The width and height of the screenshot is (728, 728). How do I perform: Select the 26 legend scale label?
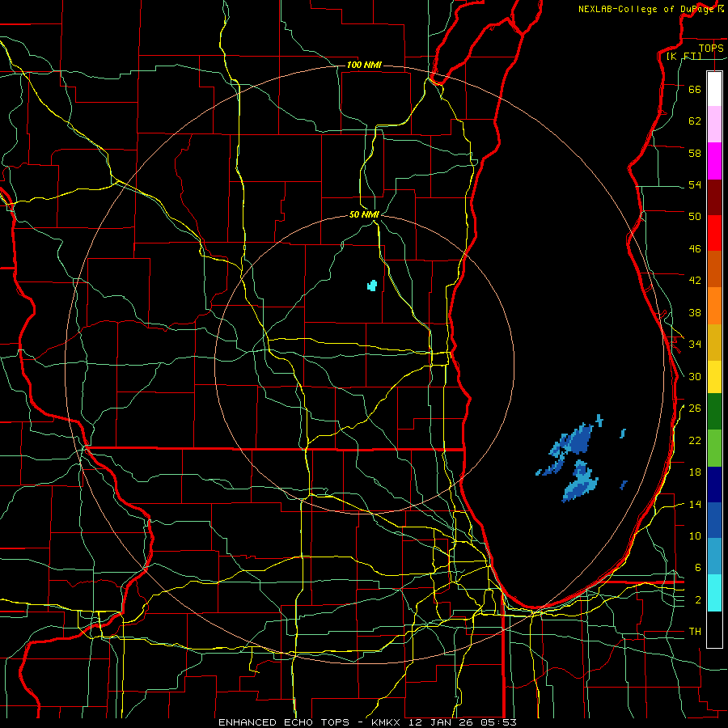point(695,408)
